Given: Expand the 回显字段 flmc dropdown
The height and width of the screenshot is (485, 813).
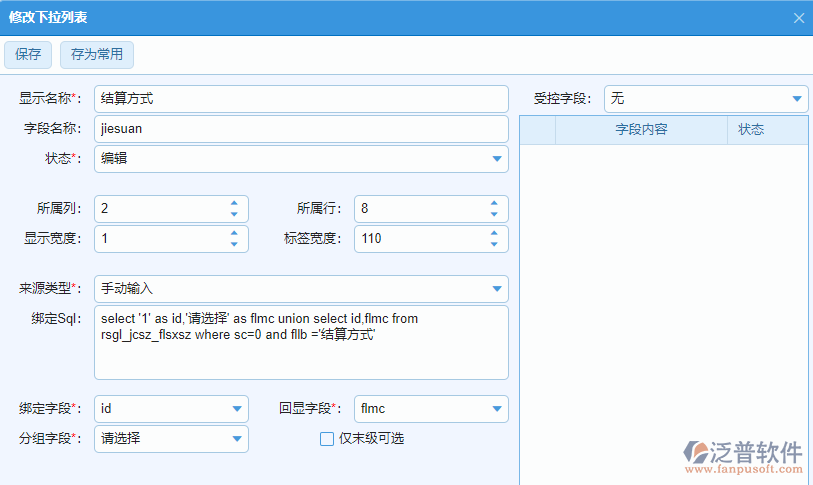Looking at the screenshot, I should pyautogui.click(x=497, y=409).
